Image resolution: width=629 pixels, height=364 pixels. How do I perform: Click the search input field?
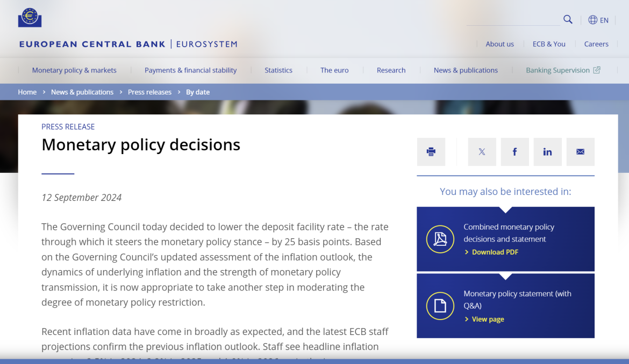point(513,20)
